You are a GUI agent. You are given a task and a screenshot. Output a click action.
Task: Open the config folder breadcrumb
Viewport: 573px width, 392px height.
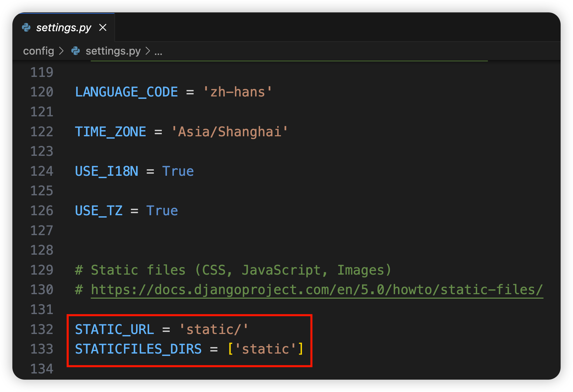[38, 51]
